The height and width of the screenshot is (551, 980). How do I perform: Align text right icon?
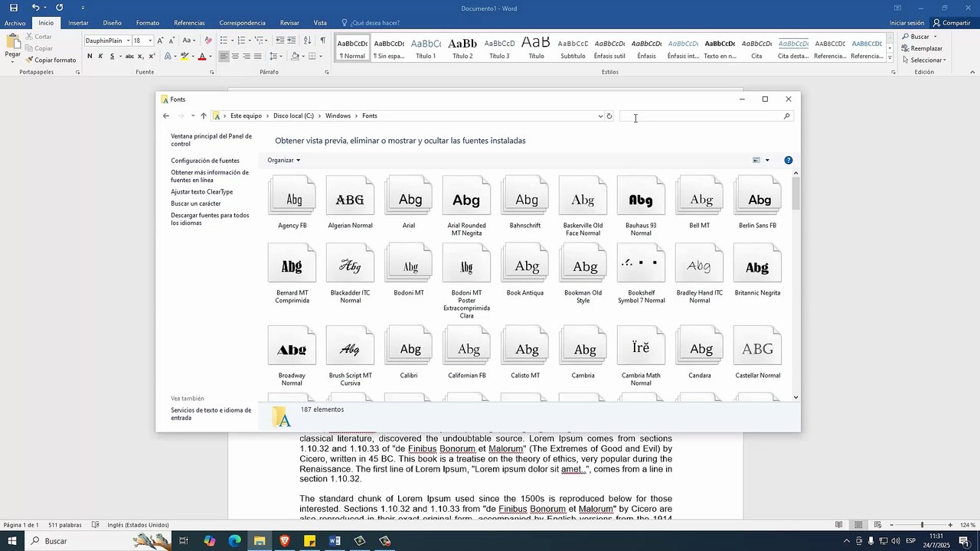(x=247, y=56)
